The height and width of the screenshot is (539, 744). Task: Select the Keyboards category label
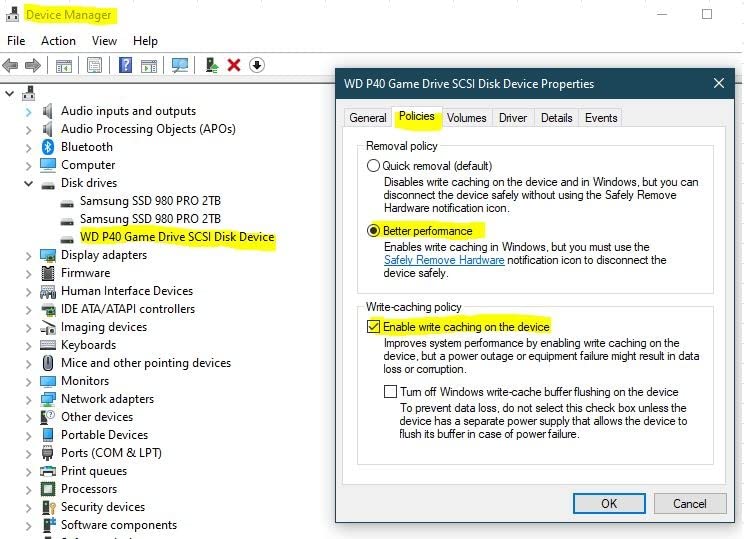pos(88,345)
